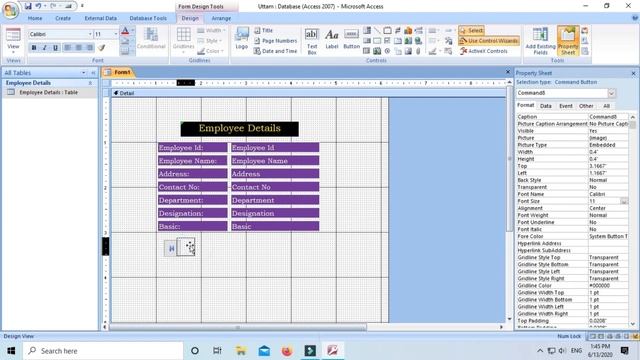640x360 pixels.
Task: Open File Explorer from the taskbar
Action: pos(241,351)
